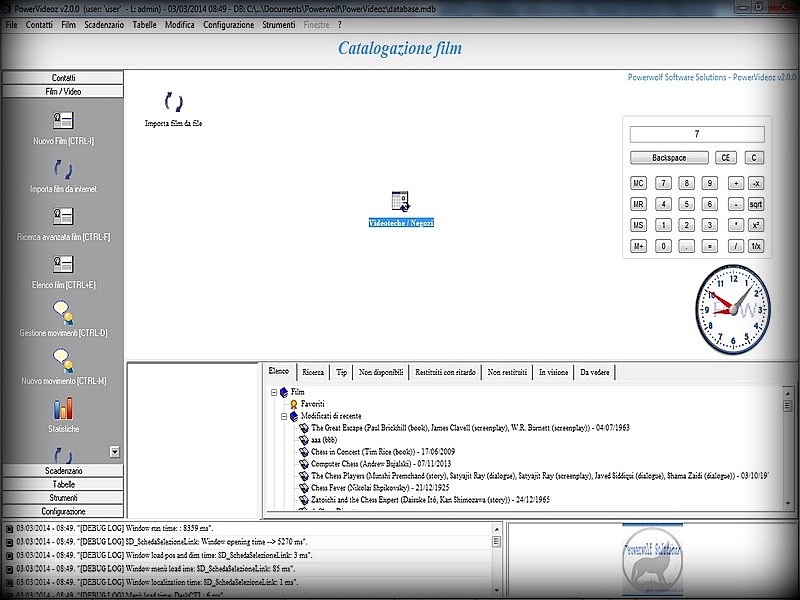Image resolution: width=800 pixels, height=600 pixels.
Task: Open the Restituiti con ritardo tab
Action: pyautogui.click(x=445, y=372)
